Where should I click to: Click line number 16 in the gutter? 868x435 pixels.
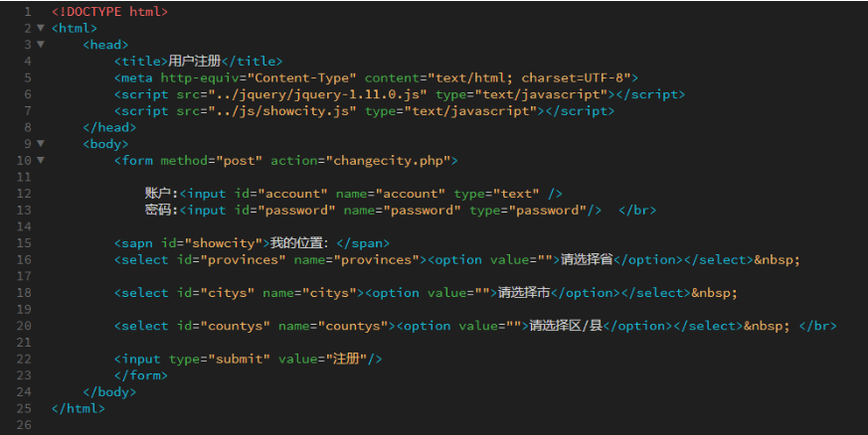pos(24,260)
